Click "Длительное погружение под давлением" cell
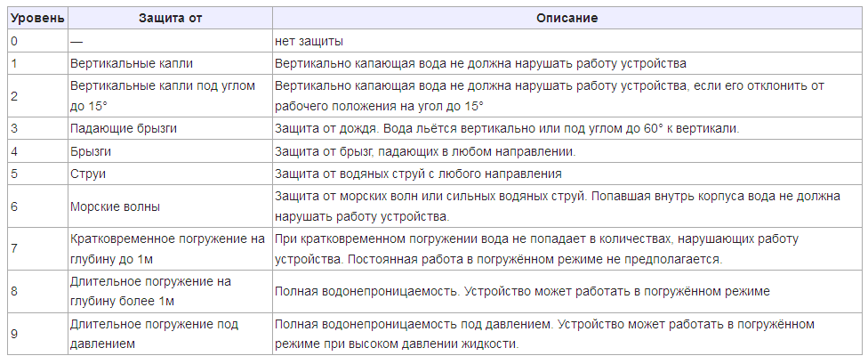This screenshot has height=364, width=868. pos(169,334)
